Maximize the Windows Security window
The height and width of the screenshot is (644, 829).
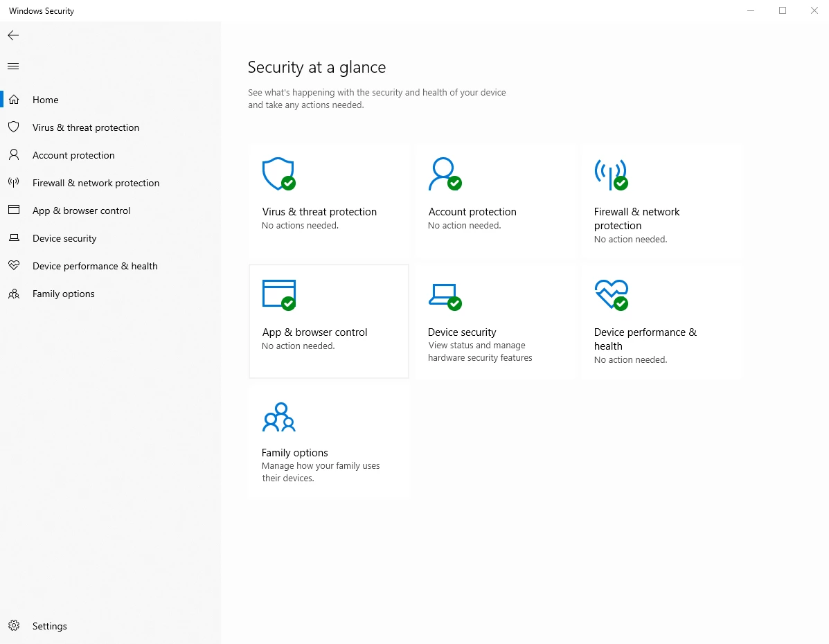[x=783, y=10]
